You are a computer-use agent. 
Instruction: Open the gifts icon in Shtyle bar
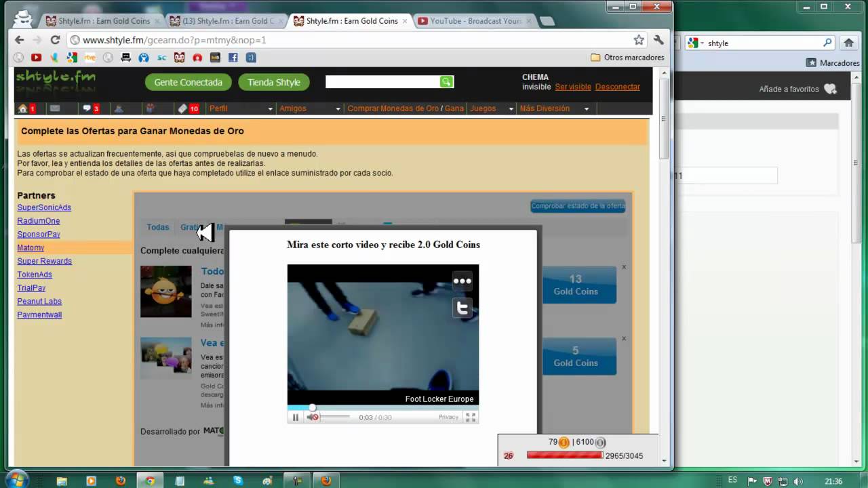pos(151,108)
